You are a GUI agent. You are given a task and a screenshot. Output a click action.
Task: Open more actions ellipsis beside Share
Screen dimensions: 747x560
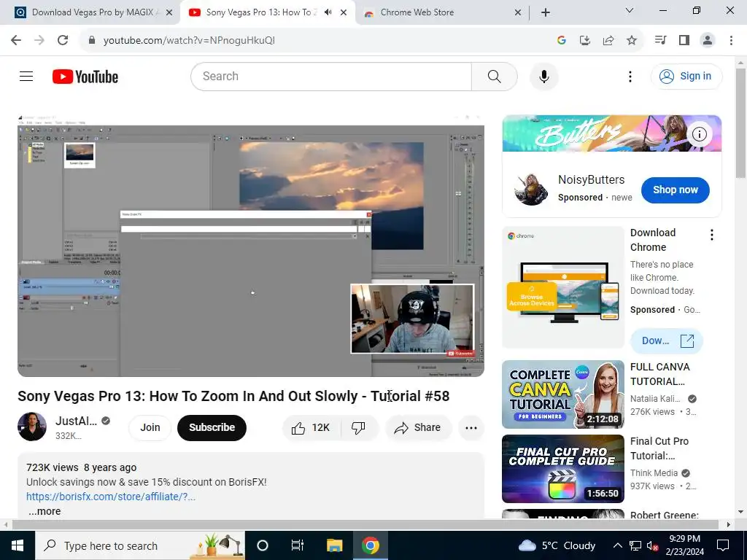(471, 427)
